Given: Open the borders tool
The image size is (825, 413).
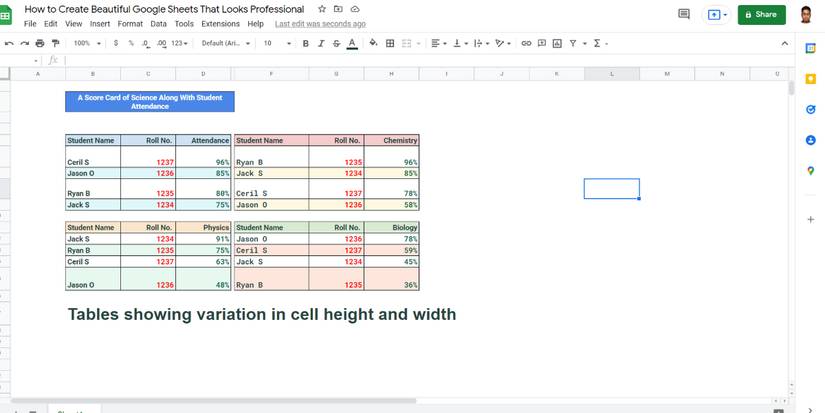Looking at the screenshot, I should point(390,43).
